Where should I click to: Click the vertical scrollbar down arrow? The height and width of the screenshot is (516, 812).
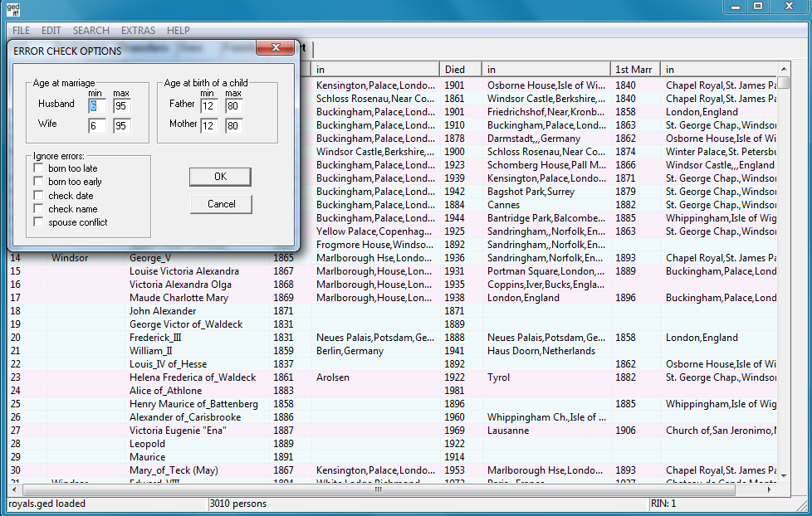tap(784, 475)
